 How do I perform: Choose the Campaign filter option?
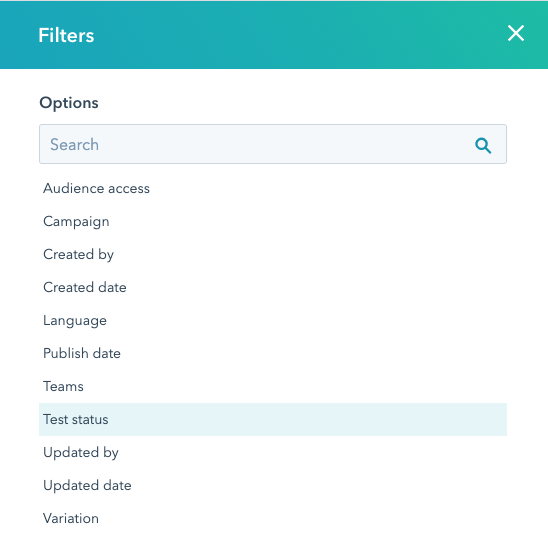[273, 222]
